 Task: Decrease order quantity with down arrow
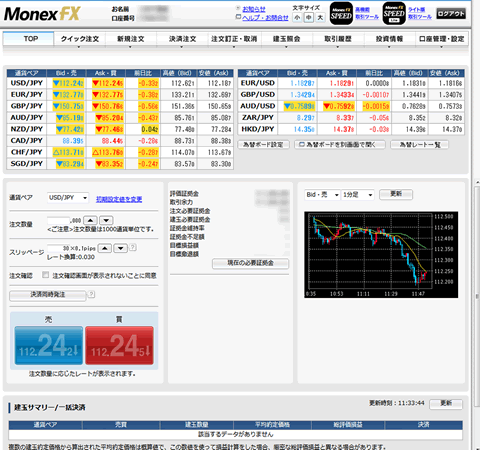pos(106,220)
